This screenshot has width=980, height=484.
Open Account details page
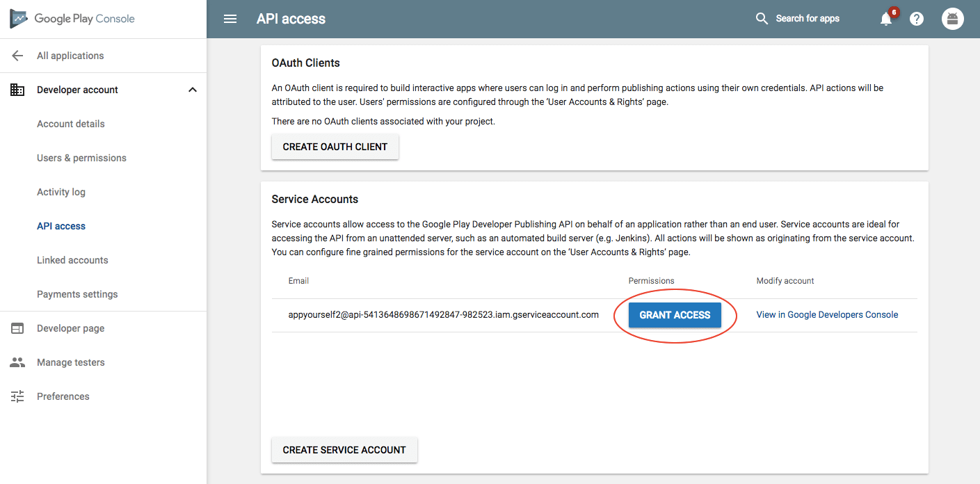pyautogui.click(x=71, y=124)
